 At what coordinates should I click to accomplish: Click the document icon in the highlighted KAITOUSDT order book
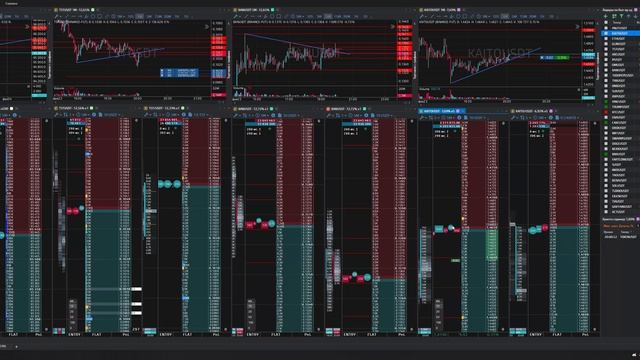tap(466, 118)
